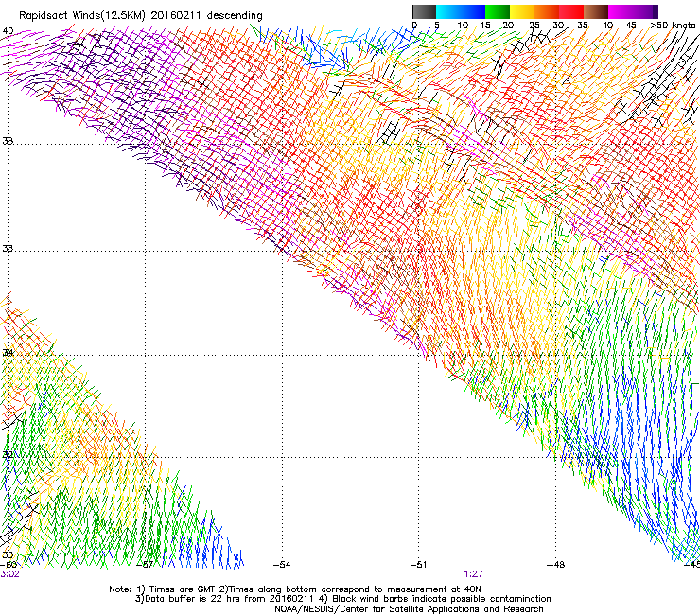Click the legend tick label '35'
The width and height of the screenshot is (700, 615).
click(x=583, y=26)
